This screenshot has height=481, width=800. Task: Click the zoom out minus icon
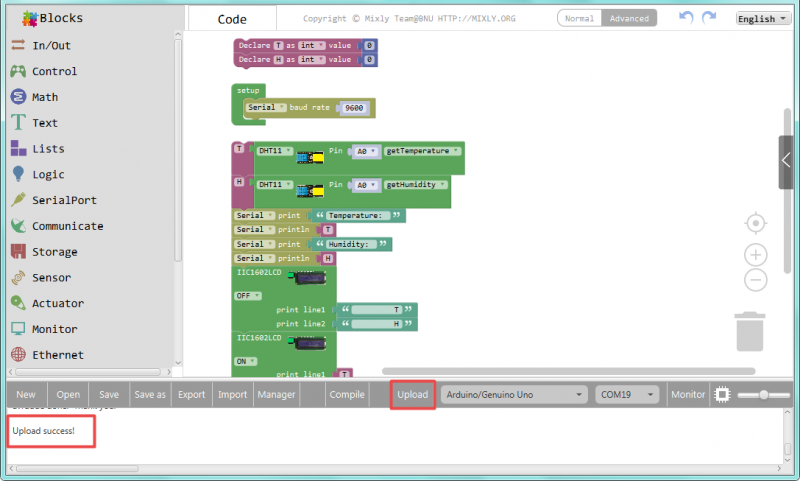click(x=756, y=281)
